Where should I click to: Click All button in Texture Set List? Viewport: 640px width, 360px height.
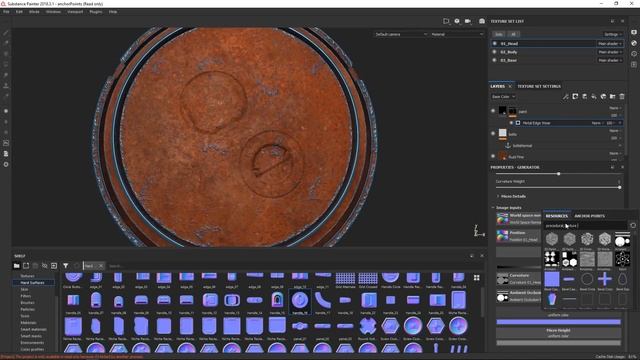pos(513,34)
